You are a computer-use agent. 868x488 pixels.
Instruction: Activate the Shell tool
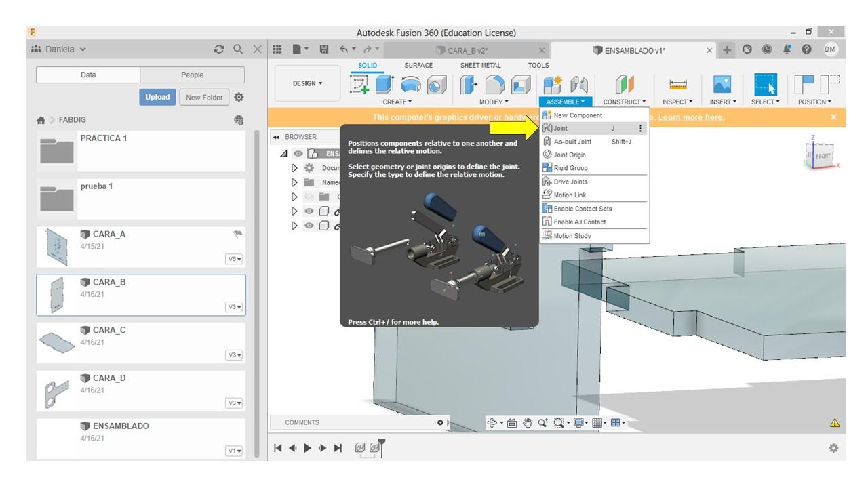click(x=520, y=84)
